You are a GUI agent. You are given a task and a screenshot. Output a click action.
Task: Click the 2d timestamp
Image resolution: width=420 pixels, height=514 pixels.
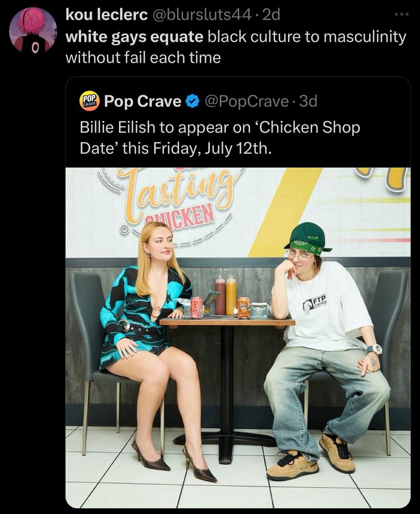(271, 15)
